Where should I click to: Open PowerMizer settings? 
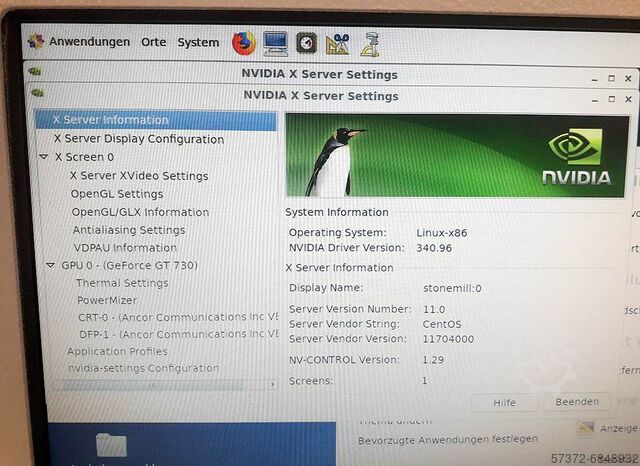108,300
